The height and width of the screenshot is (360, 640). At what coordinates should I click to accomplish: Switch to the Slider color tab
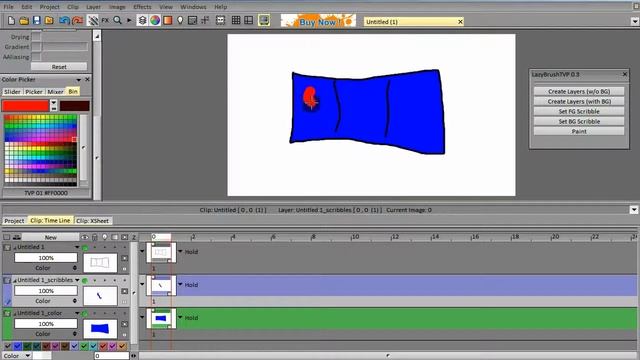tap(12, 92)
